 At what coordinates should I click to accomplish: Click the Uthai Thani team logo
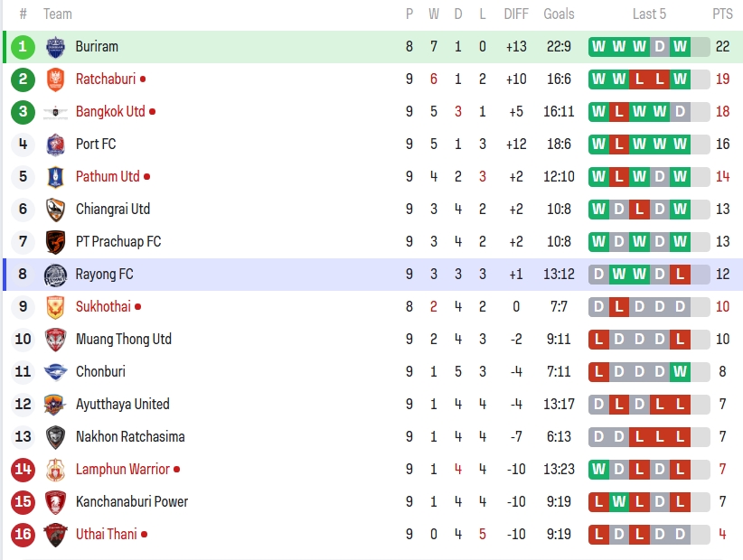pyautogui.click(x=55, y=535)
